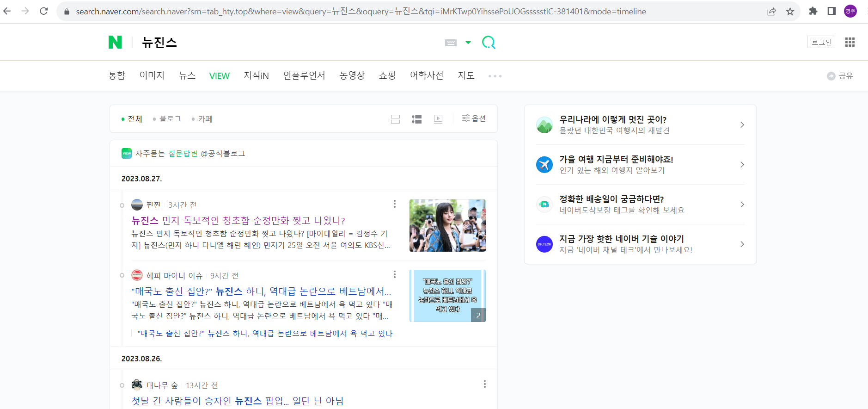The height and width of the screenshot is (409, 868).
Task: Click the 찐찐 blogger profile avatar
Action: point(137,204)
